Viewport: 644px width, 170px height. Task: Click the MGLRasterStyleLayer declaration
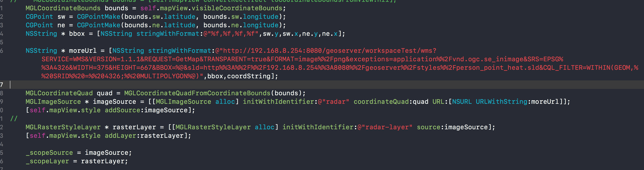62,127
